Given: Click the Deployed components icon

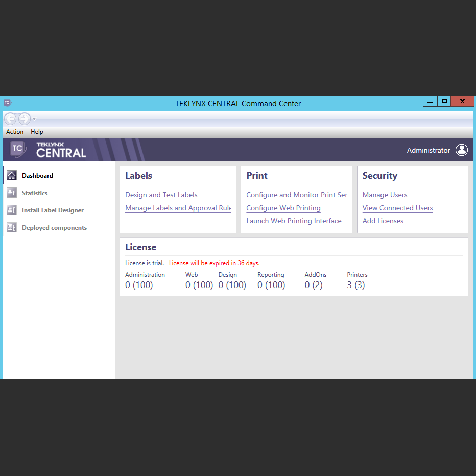Looking at the screenshot, I should [x=12, y=227].
